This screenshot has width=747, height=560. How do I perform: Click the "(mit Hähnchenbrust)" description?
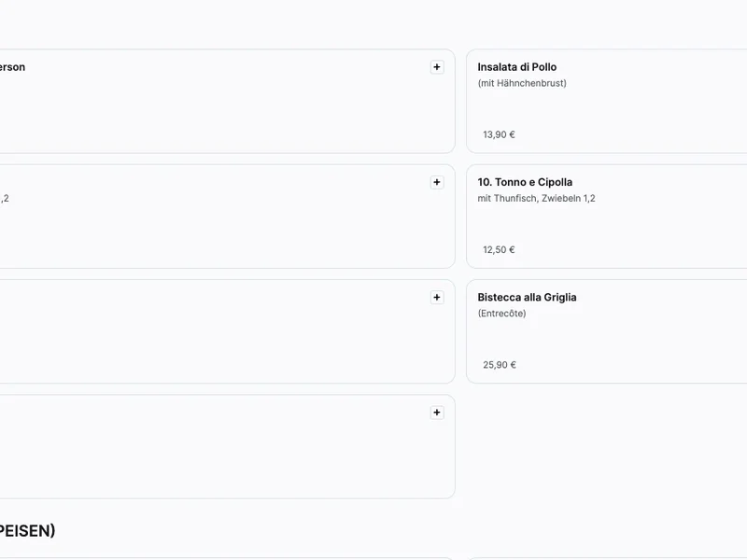tap(521, 83)
